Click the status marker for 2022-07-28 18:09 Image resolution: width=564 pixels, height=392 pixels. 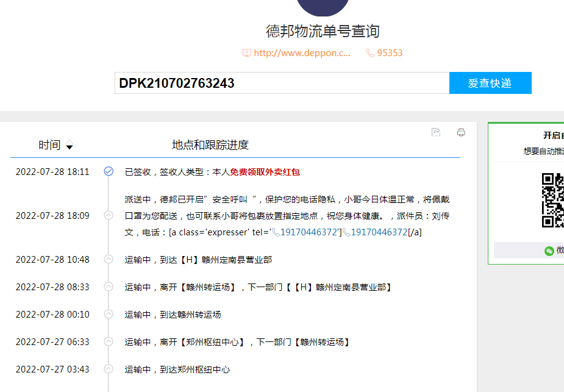pyautogui.click(x=109, y=215)
